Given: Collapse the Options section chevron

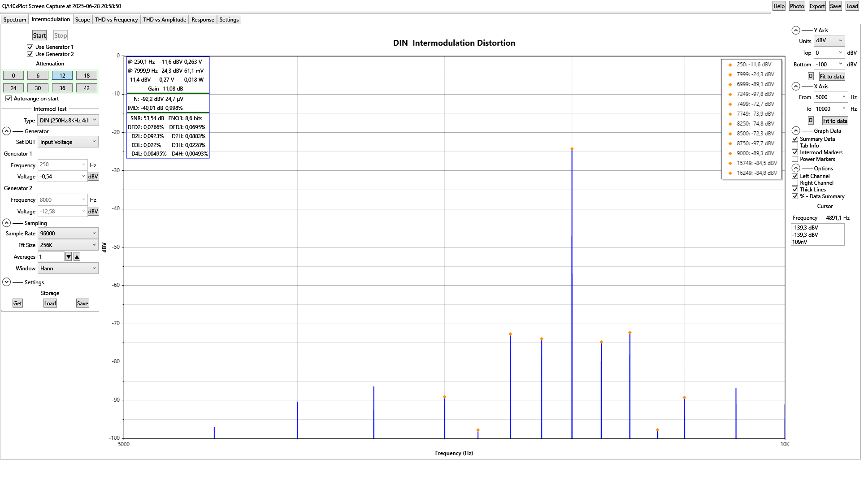Looking at the screenshot, I should coord(796,168).
